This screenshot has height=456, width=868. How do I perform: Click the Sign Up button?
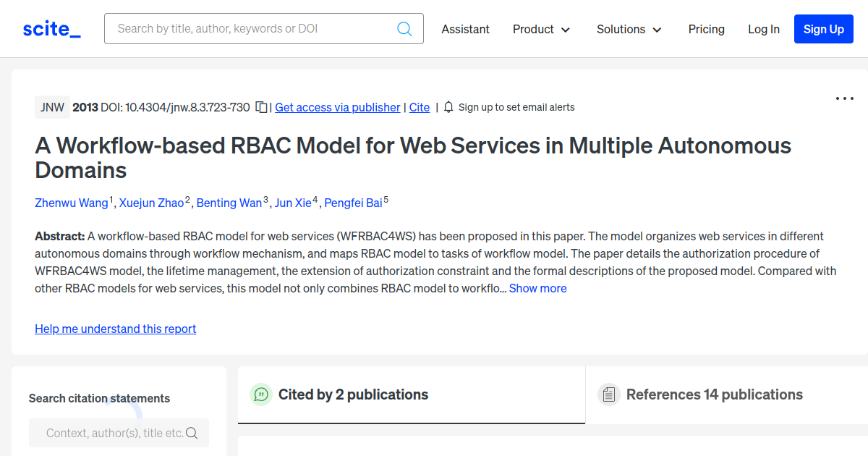click(823, 29)
